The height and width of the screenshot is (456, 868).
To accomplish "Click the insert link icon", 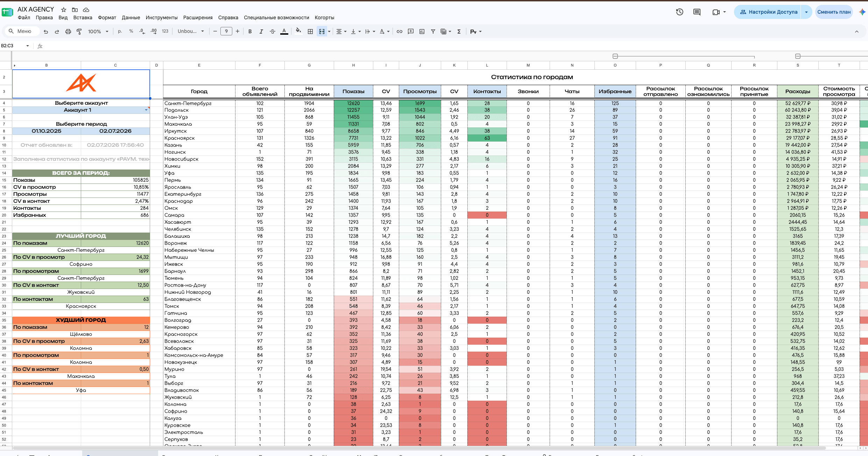I will click(400, 32).
